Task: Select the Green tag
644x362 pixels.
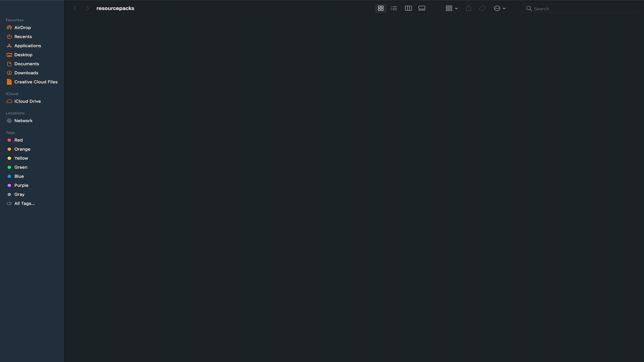Action: pos(21,167)
